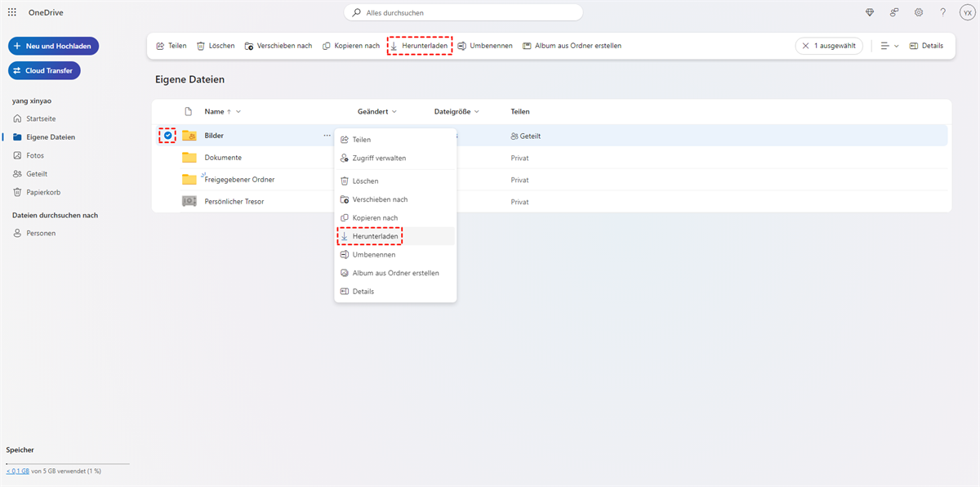Click the storage usage 0,1 GB link
980x487 pixels.
(18, 471)
